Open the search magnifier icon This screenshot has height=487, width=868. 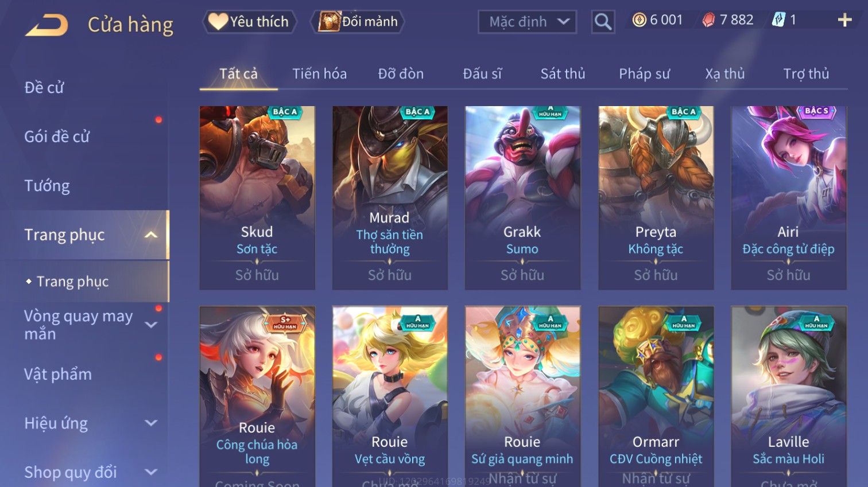[603, 22]
